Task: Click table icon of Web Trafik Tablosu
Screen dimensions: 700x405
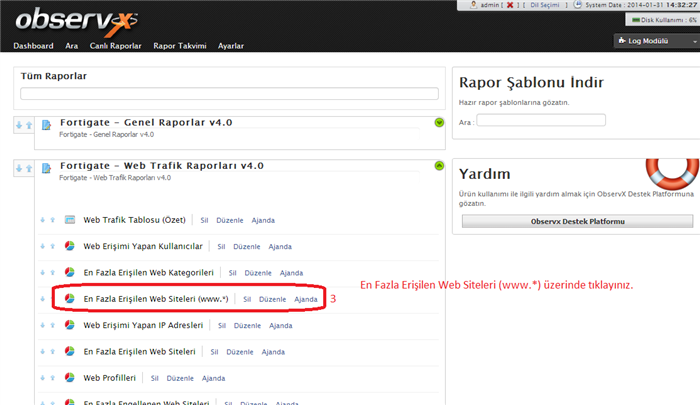Action: pyautogui.click(x=70, y=220)
